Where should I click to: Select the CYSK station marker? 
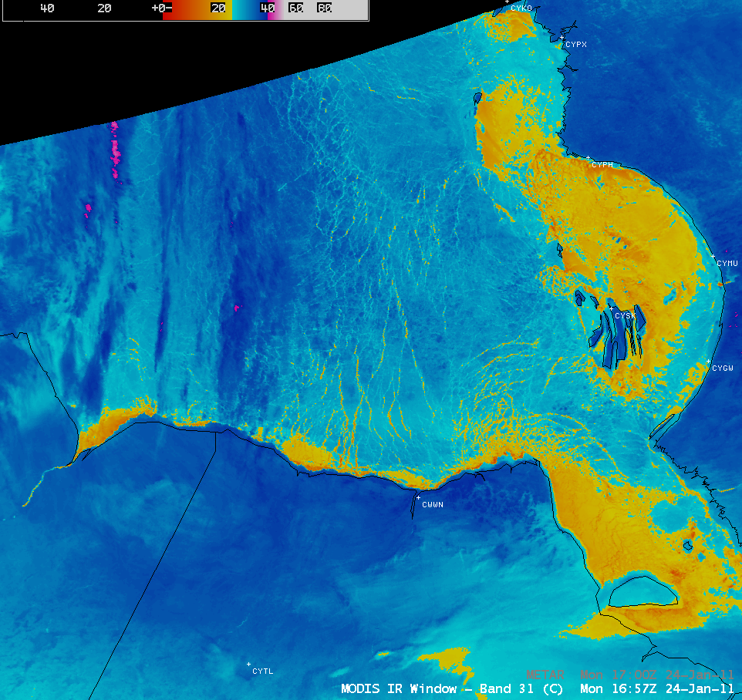coord(611,309)
